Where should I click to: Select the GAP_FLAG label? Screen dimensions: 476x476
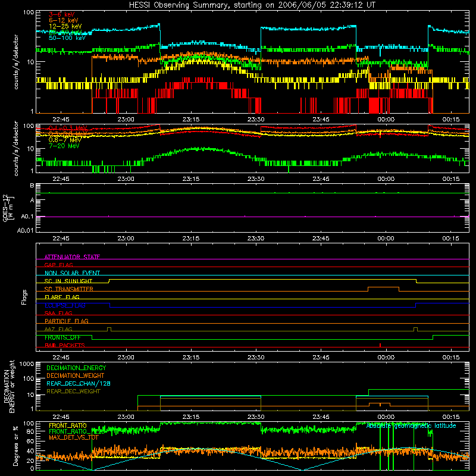click(x=58, y=265)
